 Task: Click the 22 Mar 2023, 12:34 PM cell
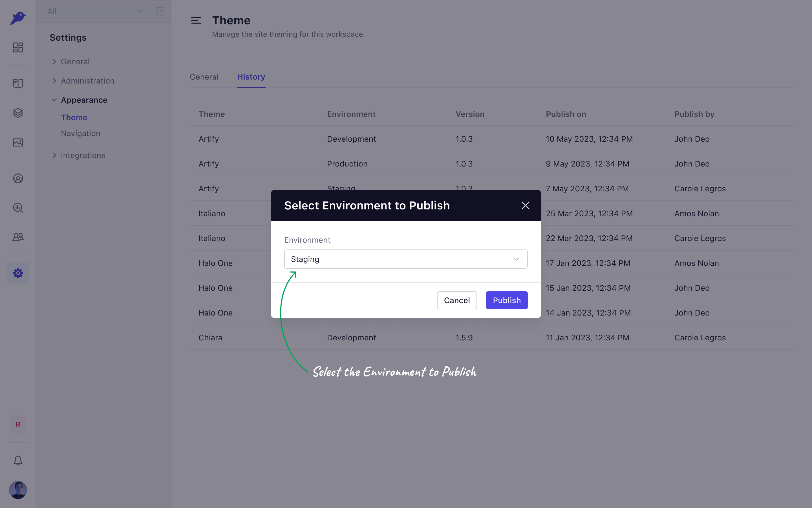(589, 238)
